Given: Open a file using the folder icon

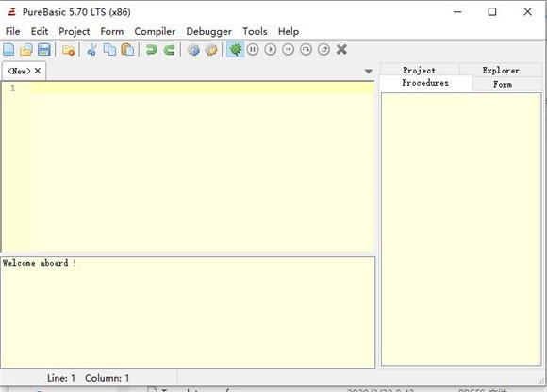Looking at the screenshot, I should tap(26, 50).
